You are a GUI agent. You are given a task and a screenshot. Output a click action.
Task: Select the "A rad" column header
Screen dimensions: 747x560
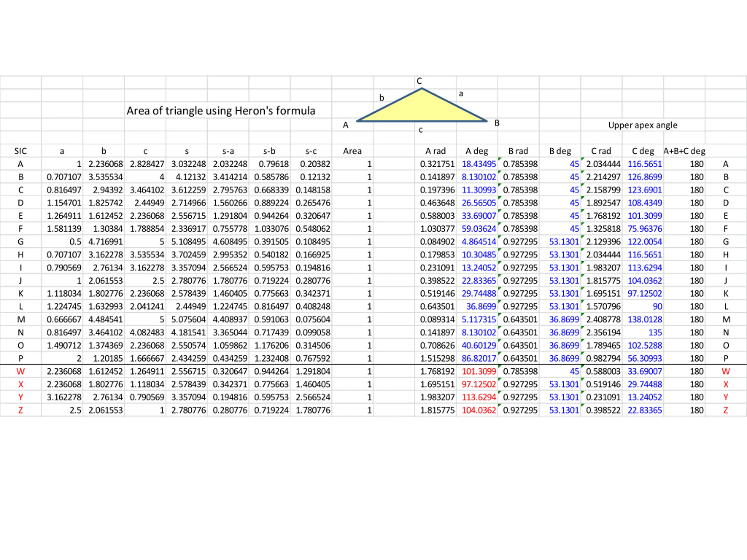coord(436,151)
